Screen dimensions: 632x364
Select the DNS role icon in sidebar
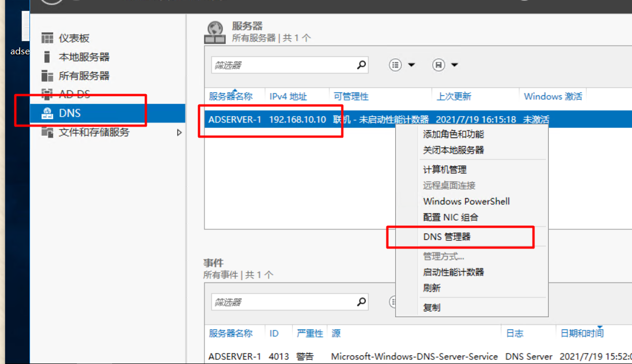(x=47, y=113)
